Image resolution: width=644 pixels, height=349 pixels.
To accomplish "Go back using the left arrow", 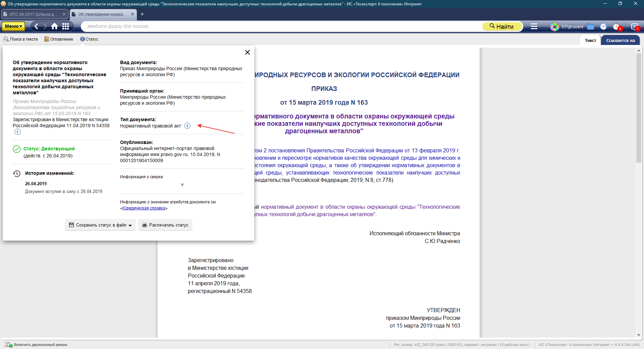I will (36, 26).
